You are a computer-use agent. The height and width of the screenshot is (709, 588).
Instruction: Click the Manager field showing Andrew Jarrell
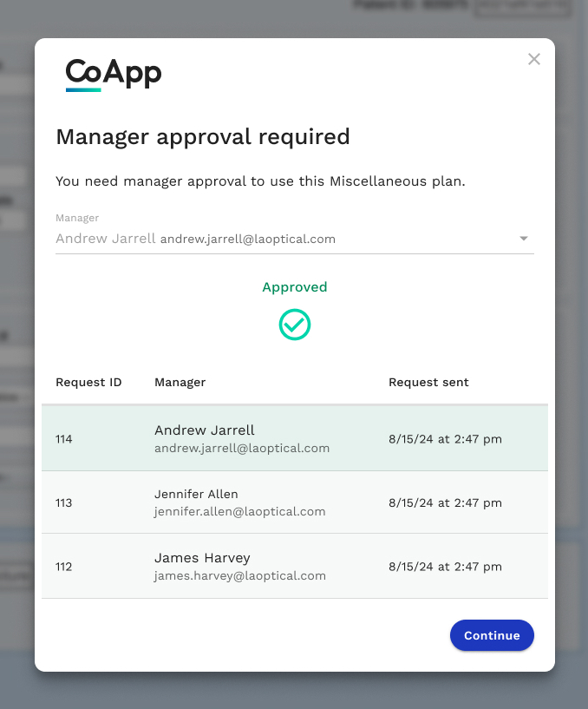tap(295, 239)
